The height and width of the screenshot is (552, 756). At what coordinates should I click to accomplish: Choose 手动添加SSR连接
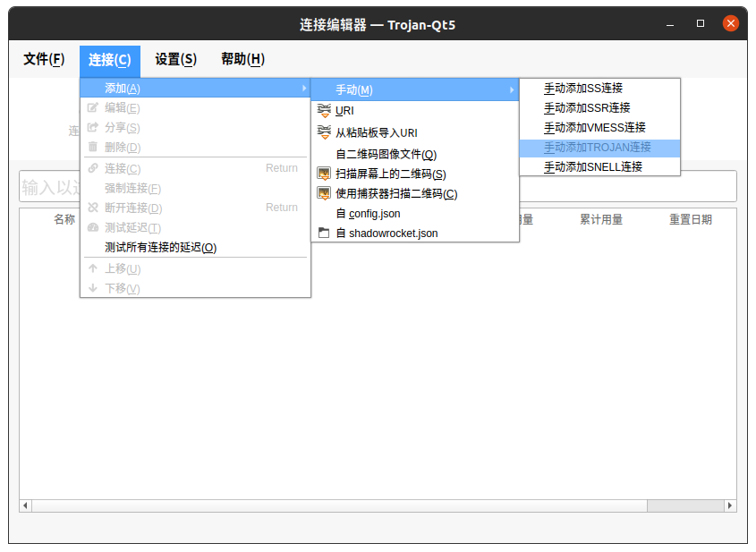[599, 108]
